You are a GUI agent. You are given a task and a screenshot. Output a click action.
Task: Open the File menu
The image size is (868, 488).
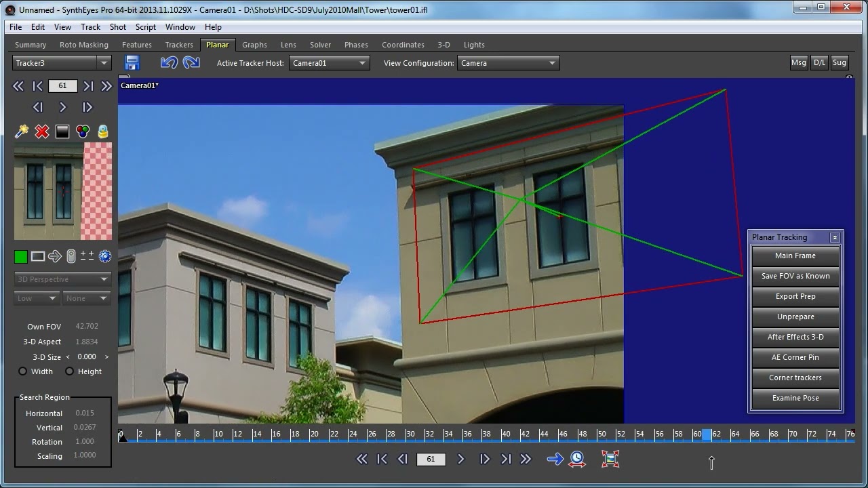[x=16, y=27]
